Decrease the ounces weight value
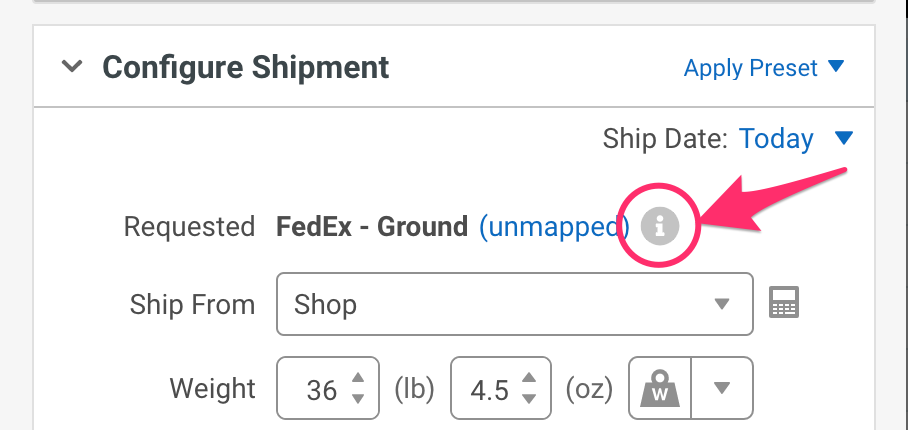The height and width of the screenshot is (430, 908). [x=531, y=399]
